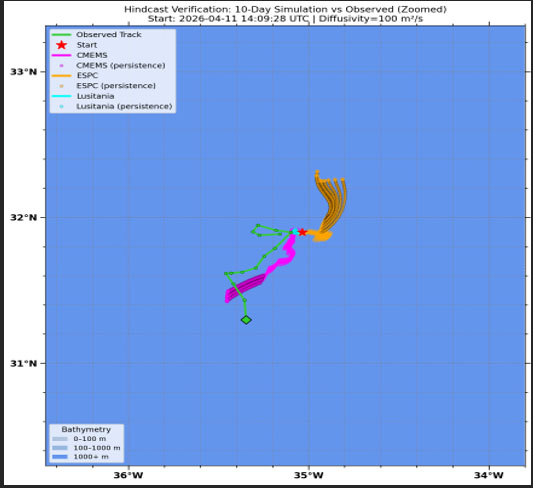Click the green observed track loop near 32°N

tap(271, 231)
